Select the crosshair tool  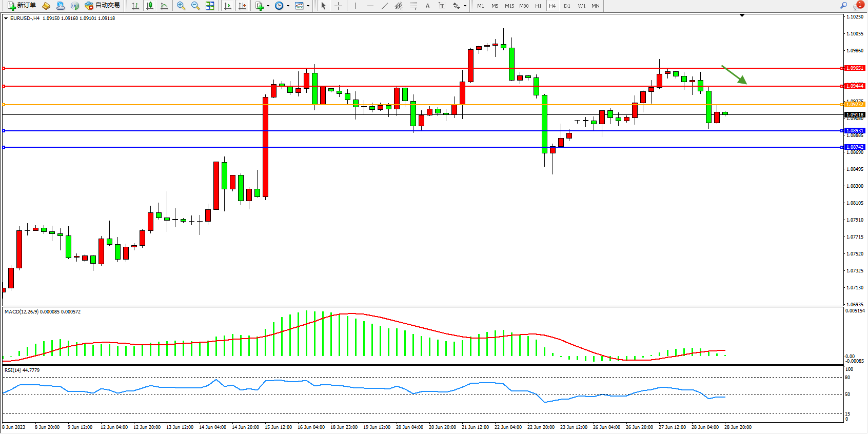[339, 6]
